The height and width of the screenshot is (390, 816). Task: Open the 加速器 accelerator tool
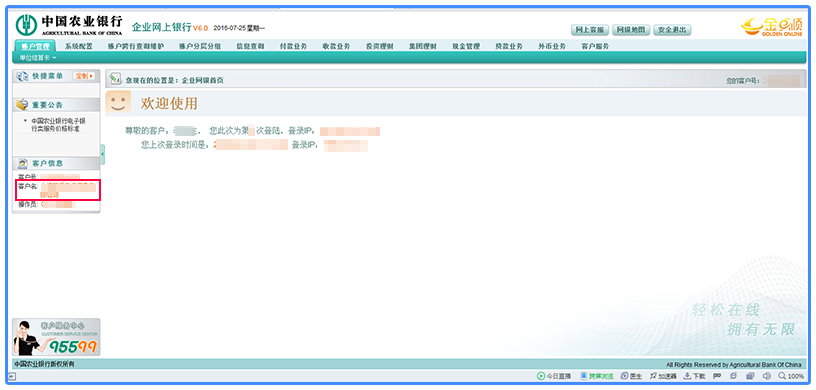pos(662,376)
